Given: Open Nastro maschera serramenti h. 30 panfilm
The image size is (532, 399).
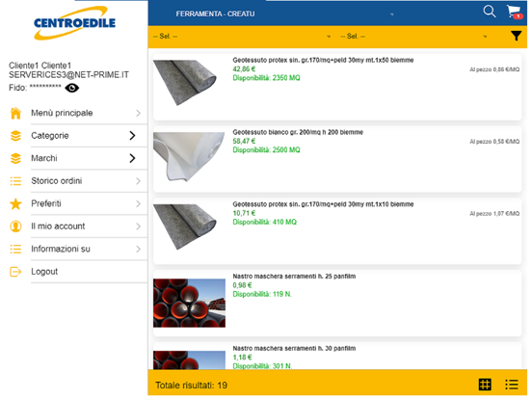Looking at the screenshot, I should [x=294, y=349].
